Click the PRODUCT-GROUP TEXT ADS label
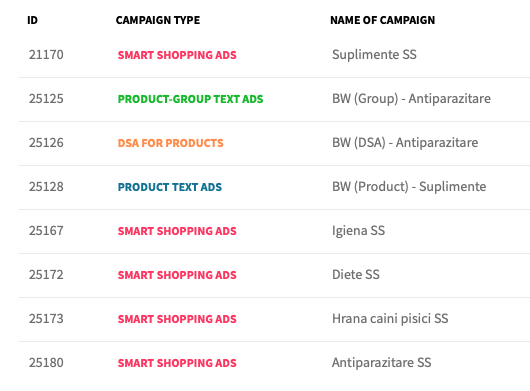 click(x=190, y=99)
